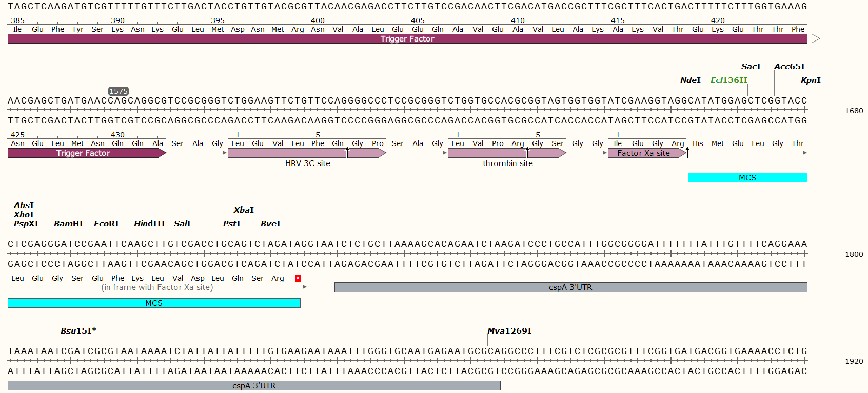Select the Bsu15I* enzyme label
The image size is (868, 393).
(x=78, y=331)
